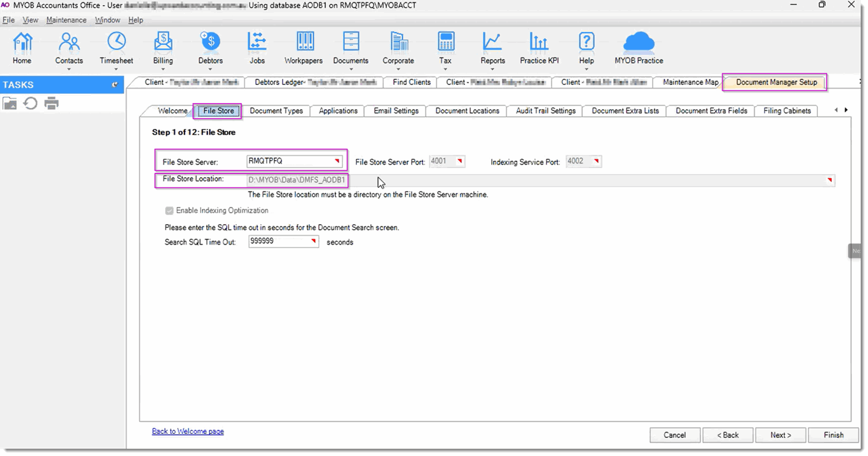
Task: Expand the Debtors dropdown arrow
Action: tap(210, 69)
